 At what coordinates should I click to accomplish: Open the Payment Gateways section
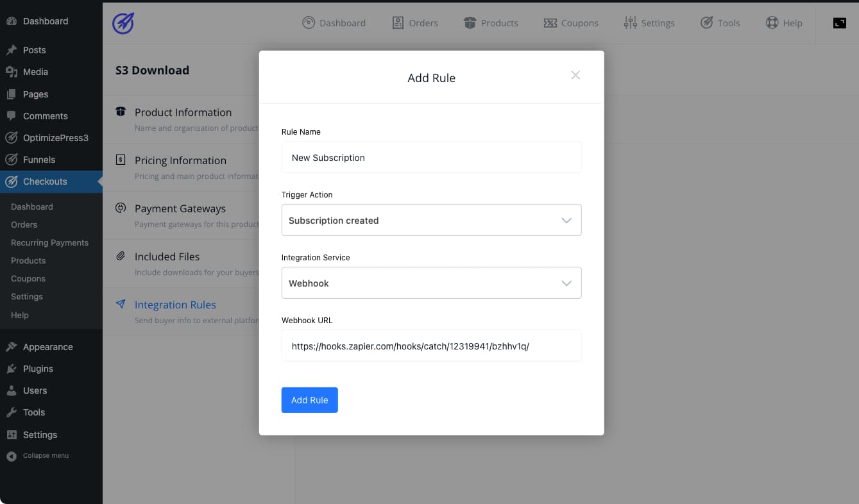click(181, 215)
